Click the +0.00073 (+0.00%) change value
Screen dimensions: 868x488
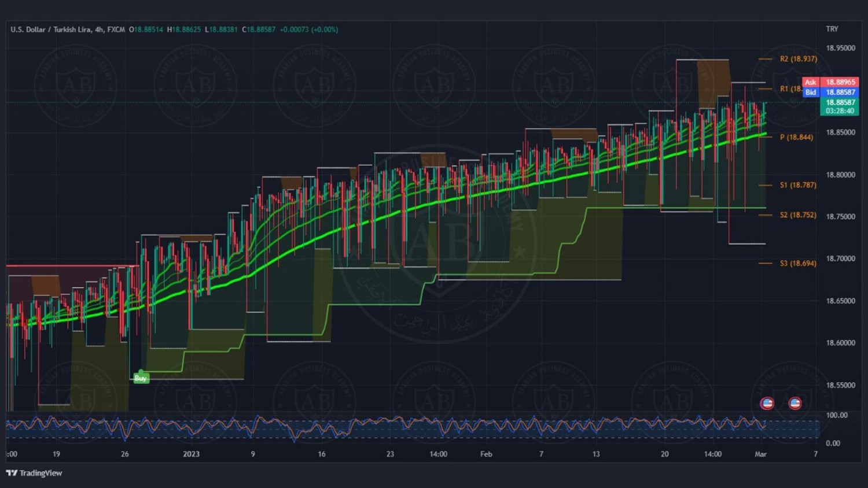309,29
